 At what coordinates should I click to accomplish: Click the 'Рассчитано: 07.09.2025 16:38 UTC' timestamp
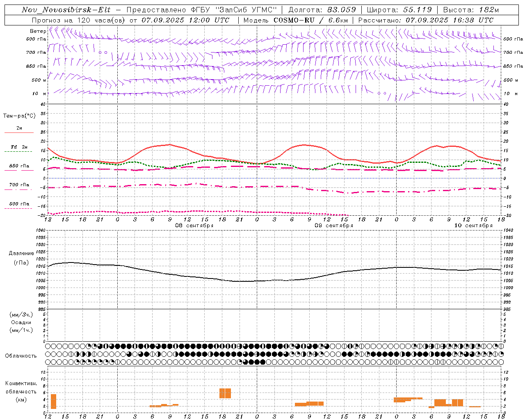(x=426, y=20)
